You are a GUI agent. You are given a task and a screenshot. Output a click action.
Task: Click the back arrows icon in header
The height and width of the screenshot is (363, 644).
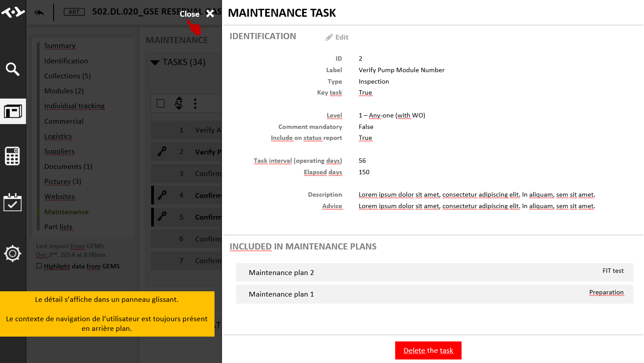(x=40, y=12)
